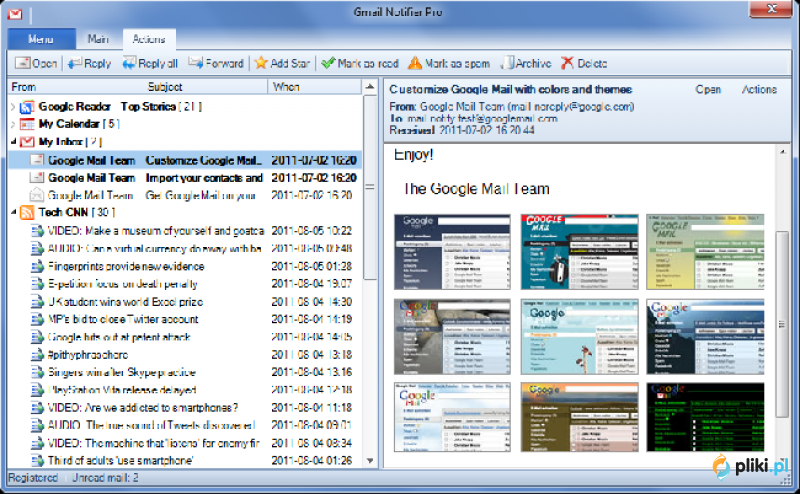Open the black and green terminal theme thumbnail
The width and height of the screenshot is (800, 494).
(x=705, y=417)
